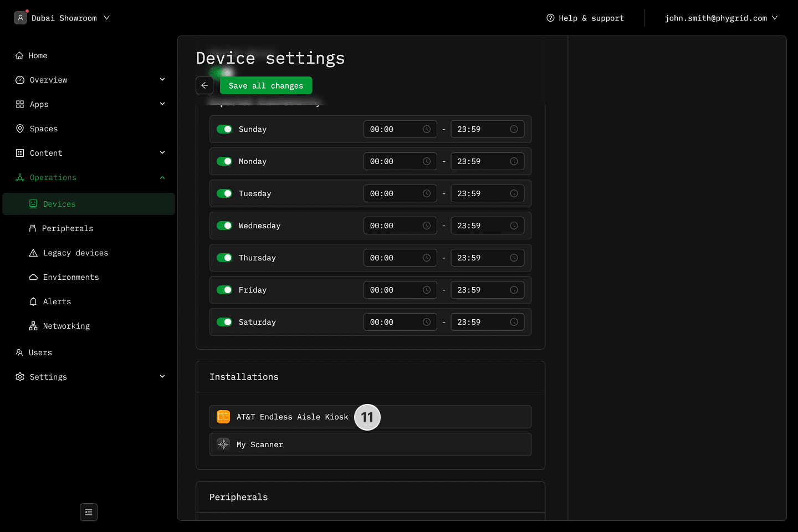
Task: Open the john.smith@phygrid.com account dropdown
Action: pyautogui.click(x=720, y=18)
